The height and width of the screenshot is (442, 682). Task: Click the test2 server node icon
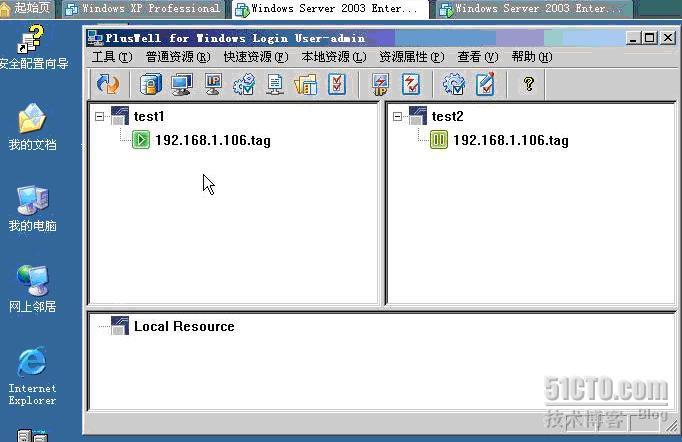point(418,116)
